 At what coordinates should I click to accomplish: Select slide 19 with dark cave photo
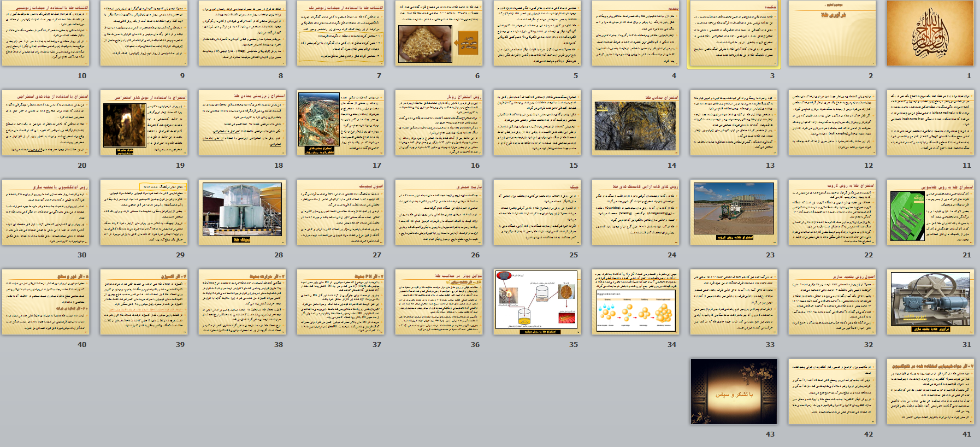point(144,123)
